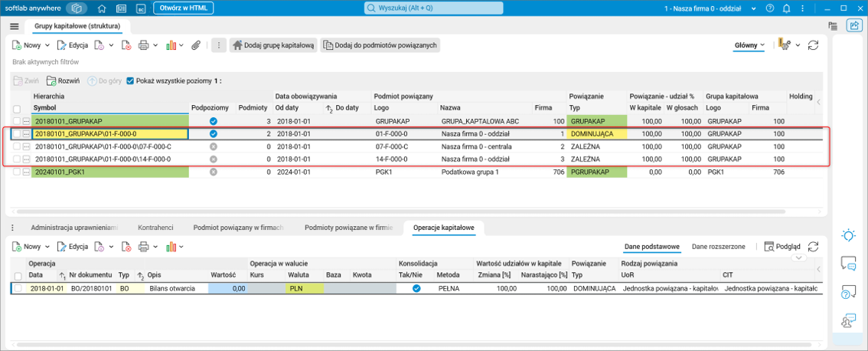This screenshot has width=868, height=351.
Task: Click the chat message icon in right sidebar
Action: click(848, 264)
